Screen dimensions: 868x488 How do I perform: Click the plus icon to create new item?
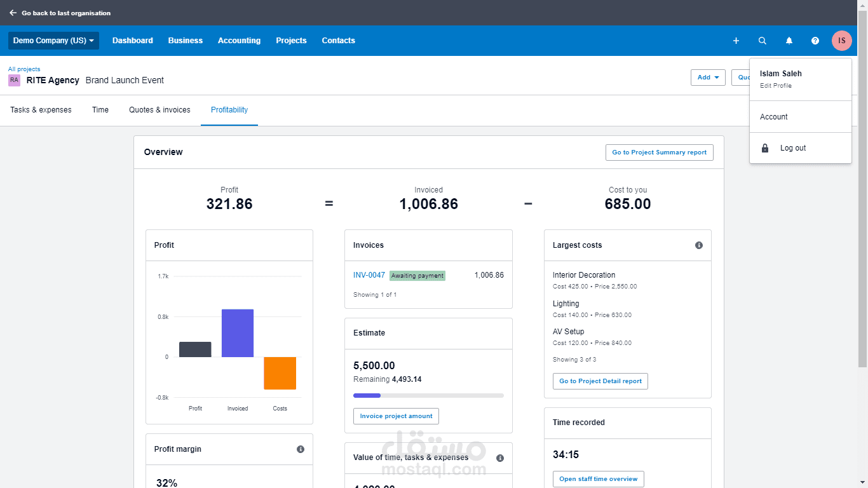click(736, 40)
